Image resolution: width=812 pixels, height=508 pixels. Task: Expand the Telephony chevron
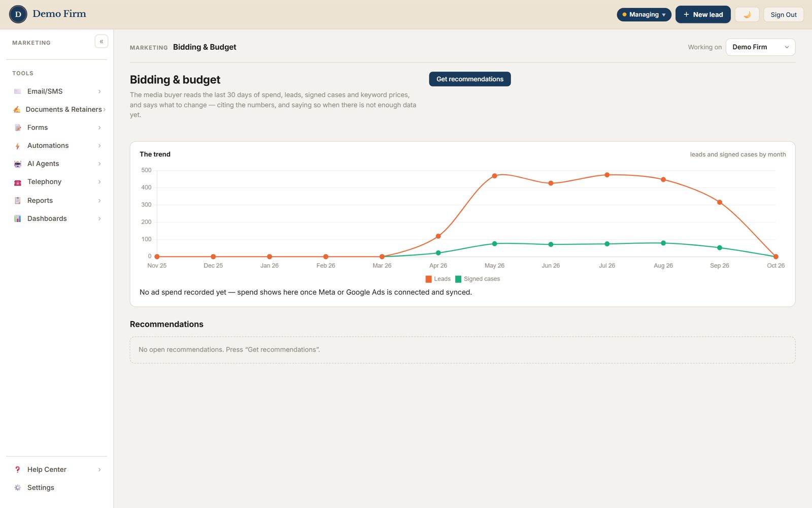pos(99,182)
